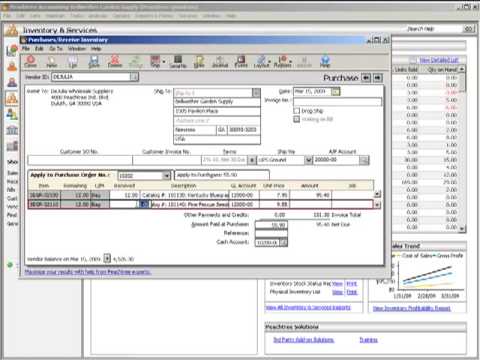The image size is (480, 360).
Task: Click the 3rd Party Add-on Solutions link
Action: [303, 340]
